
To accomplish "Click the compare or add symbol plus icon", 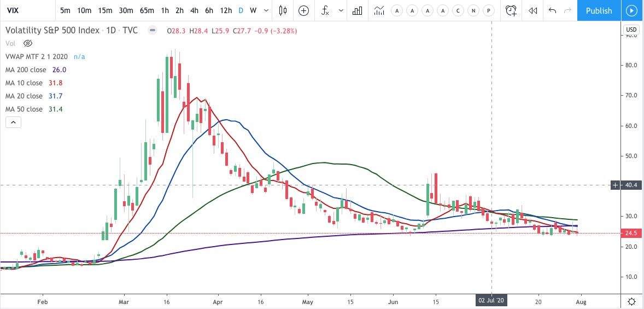I will (303, 11).
